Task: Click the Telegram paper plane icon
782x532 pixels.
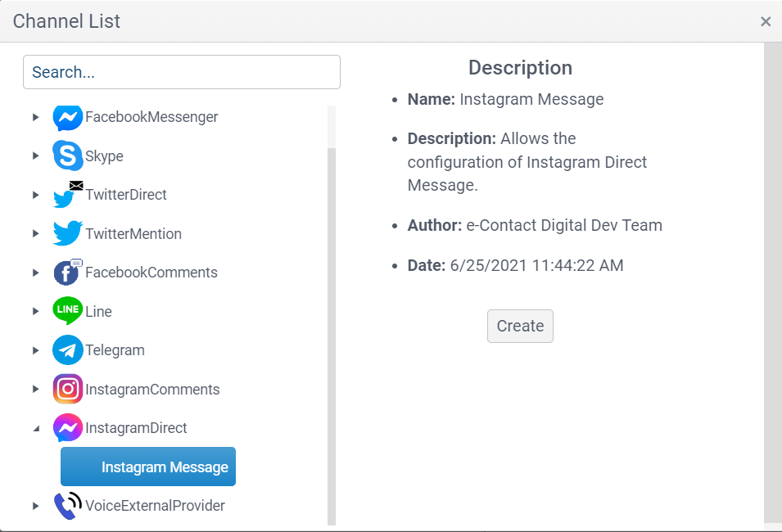Action: point(68,350)
